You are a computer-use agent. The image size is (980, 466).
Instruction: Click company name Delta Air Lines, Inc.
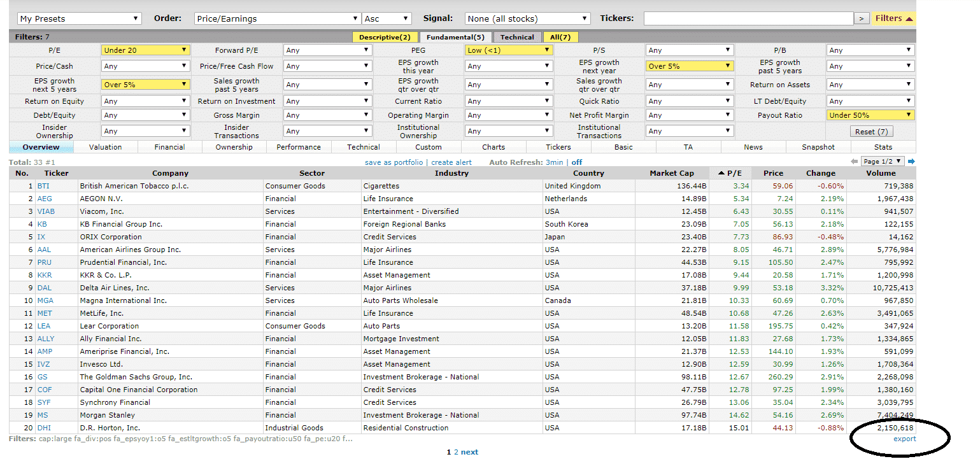[x=115, y=288]
